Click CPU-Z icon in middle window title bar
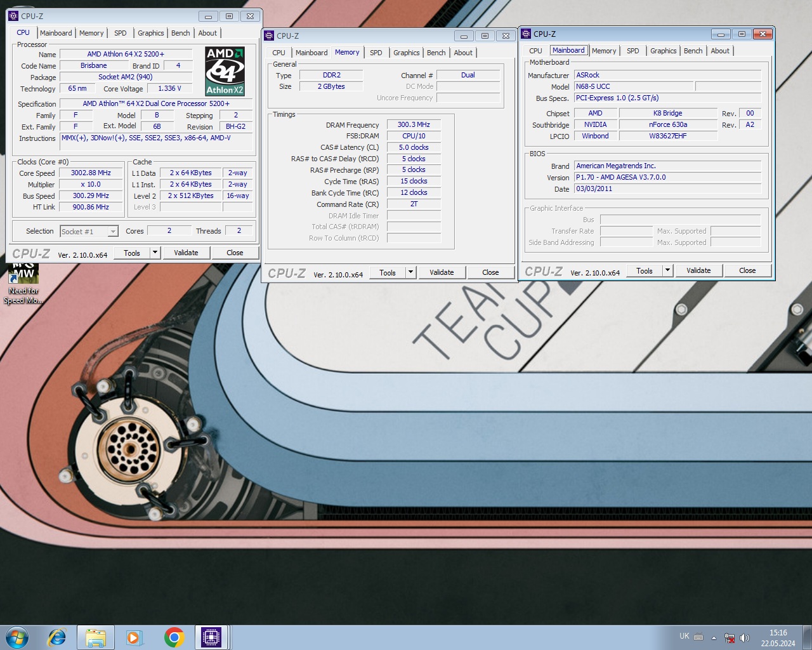 pos(269,36)
